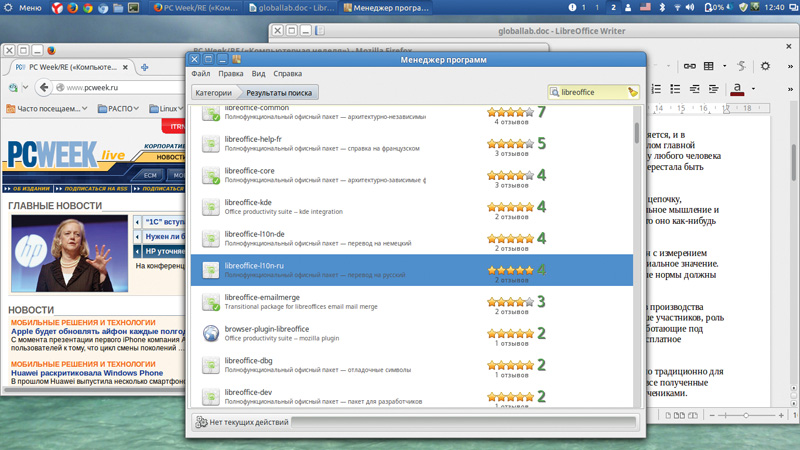This screenshot has height=450, width=800.
Task: Click the Firefox back button
Action: pos(44,87)
